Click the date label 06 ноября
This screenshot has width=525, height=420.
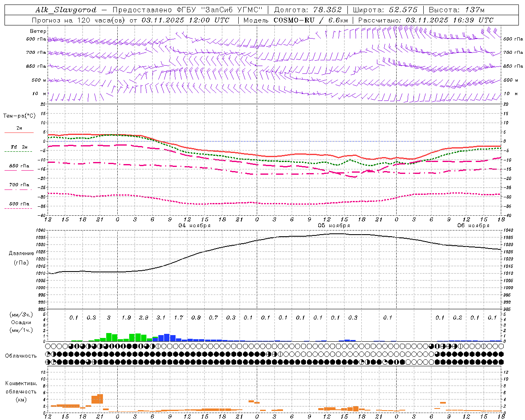point(473,226)
